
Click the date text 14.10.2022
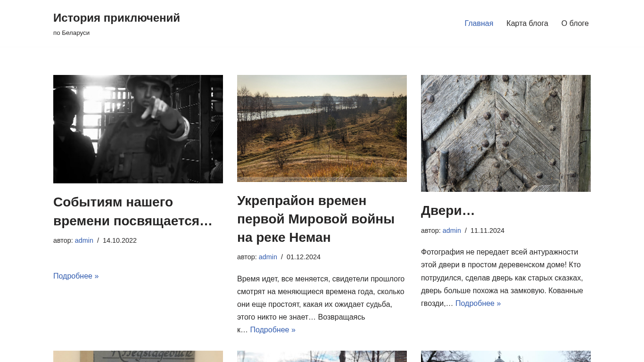click(x=120, y=240)
